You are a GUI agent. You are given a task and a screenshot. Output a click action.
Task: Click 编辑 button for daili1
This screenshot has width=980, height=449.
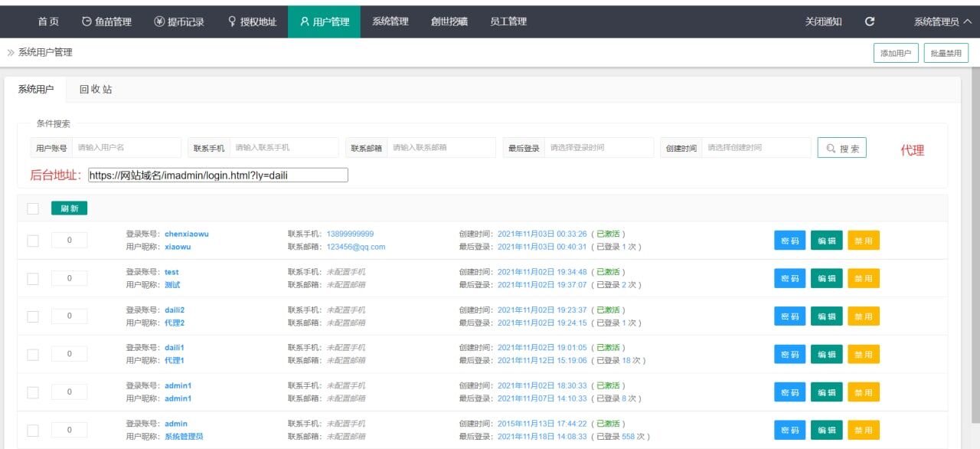(x=827, y=354)
